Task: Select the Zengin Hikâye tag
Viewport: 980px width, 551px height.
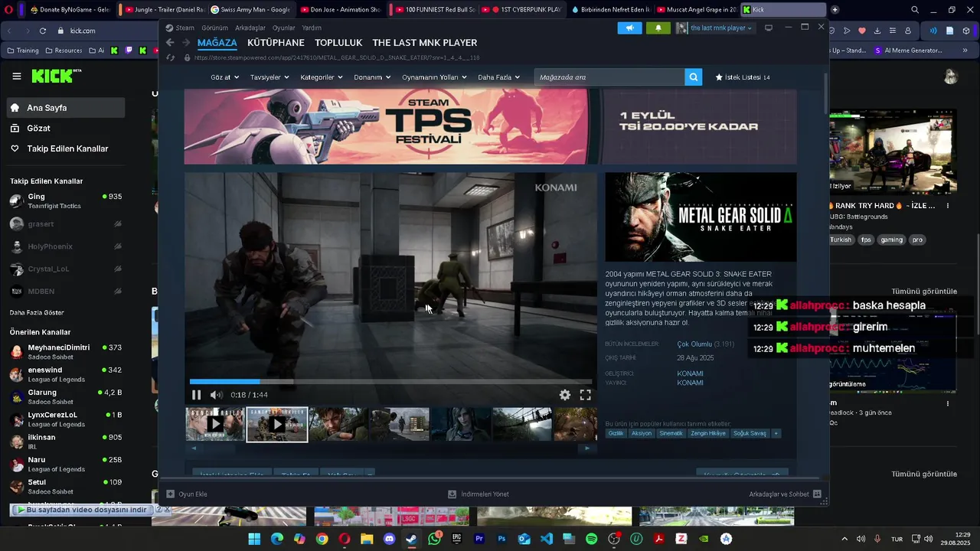Action: click(708, 433)
